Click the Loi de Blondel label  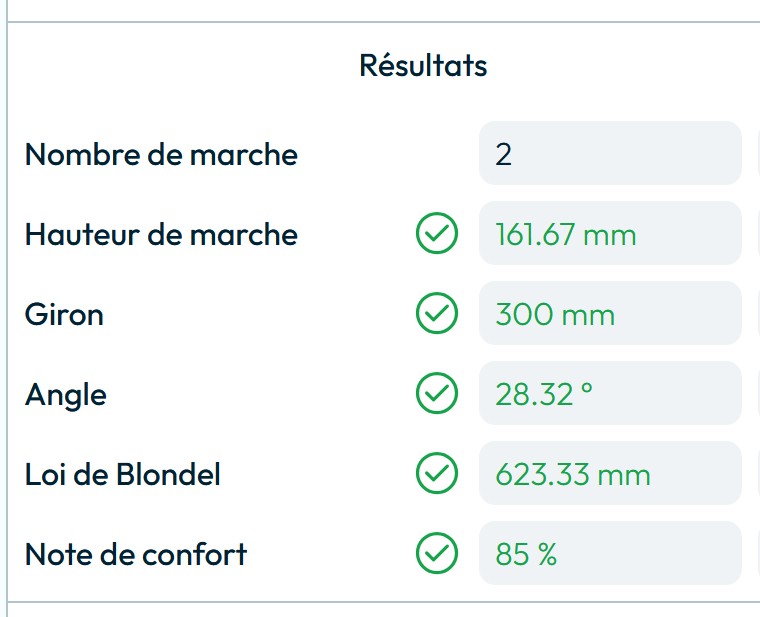coord(123,474)
